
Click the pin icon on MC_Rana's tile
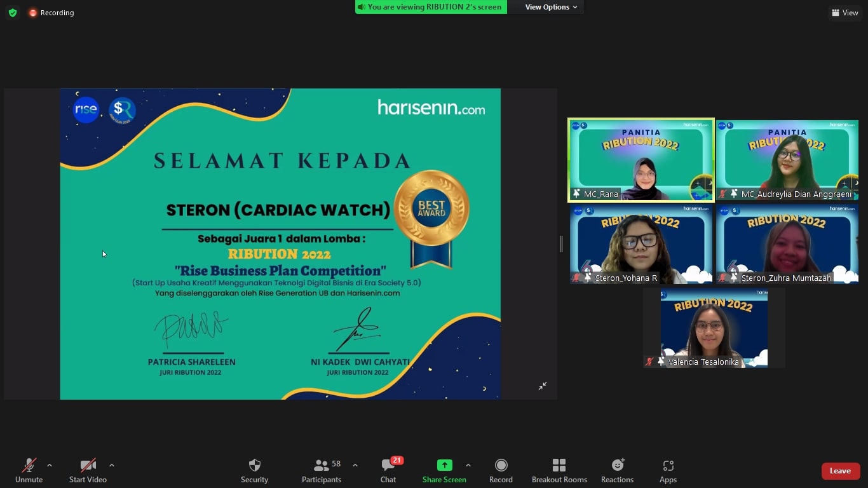(577, 194)
